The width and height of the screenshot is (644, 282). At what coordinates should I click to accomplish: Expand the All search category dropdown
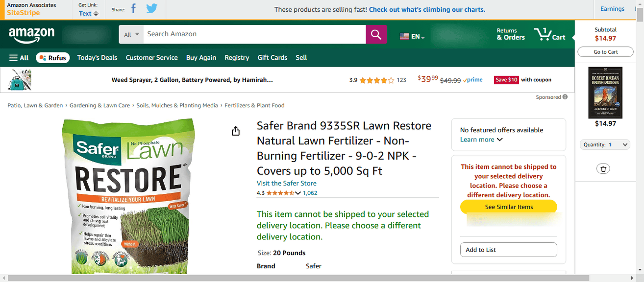pos(130,34)
